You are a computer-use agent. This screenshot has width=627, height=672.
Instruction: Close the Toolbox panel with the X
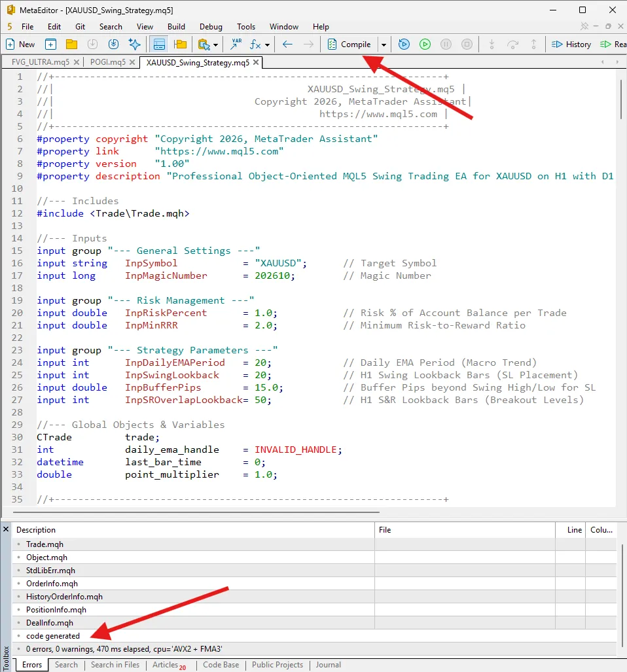[x=6, y=529]
